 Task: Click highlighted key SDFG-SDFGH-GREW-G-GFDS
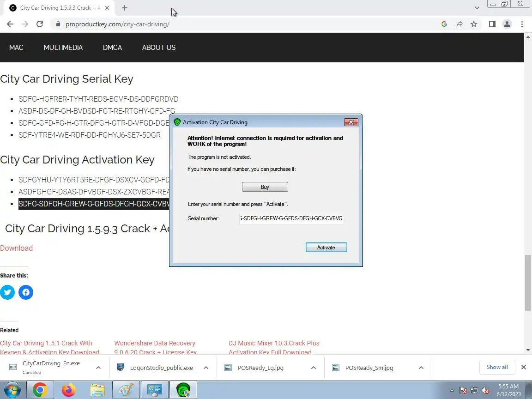click(x=94, y=204)
